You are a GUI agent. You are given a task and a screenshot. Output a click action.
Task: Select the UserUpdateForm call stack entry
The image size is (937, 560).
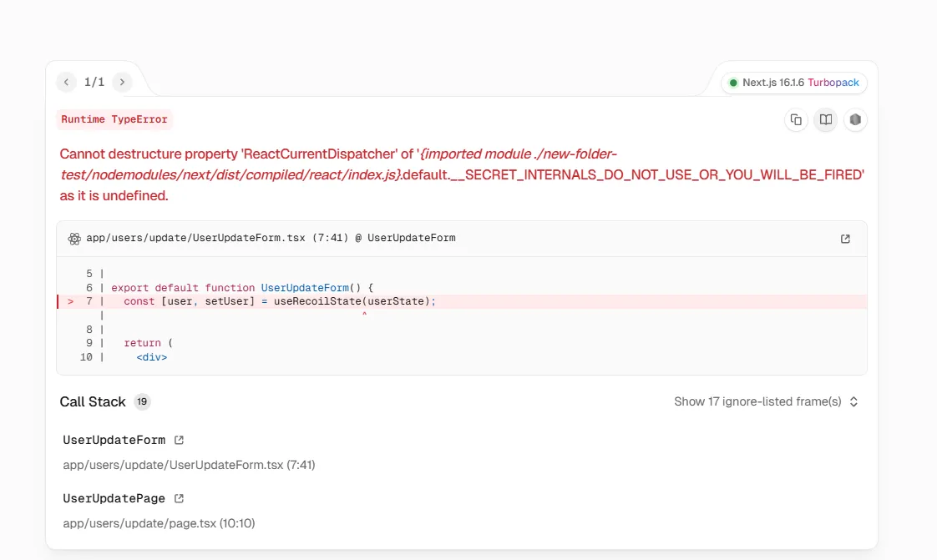coord(114,440)
